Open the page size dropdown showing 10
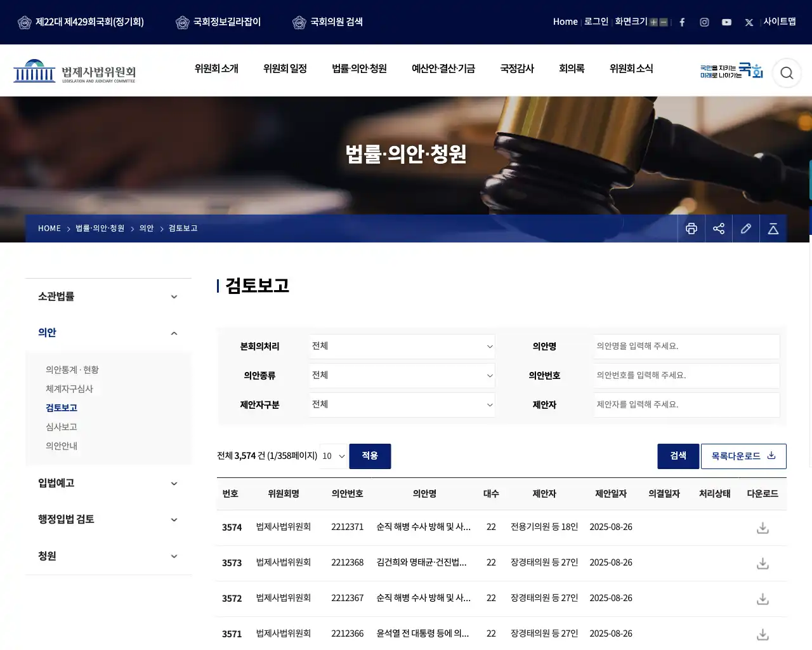The width and height of the screenshot is (812, 650). [333, 456]
